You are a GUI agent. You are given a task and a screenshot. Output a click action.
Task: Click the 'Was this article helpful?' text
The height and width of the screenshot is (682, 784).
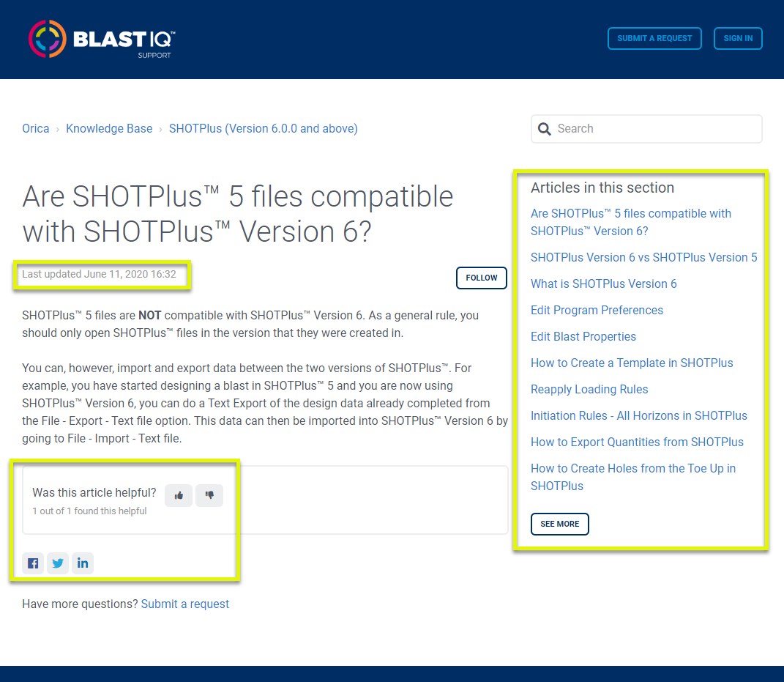pos(94,493)
